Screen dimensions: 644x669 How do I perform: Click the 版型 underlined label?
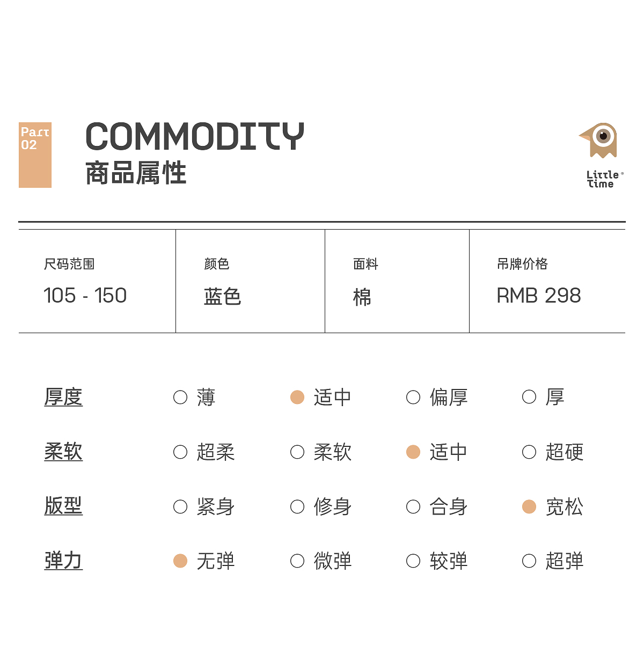63,506
